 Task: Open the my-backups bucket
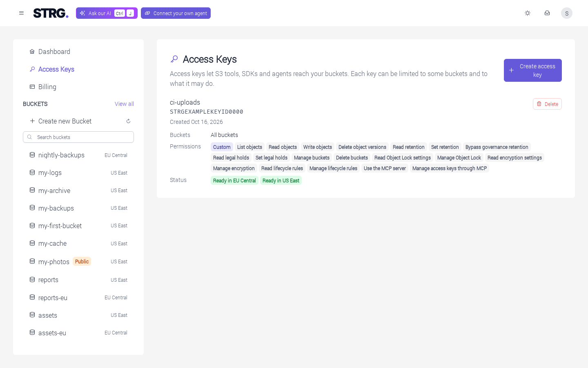[x=78, y=208]
